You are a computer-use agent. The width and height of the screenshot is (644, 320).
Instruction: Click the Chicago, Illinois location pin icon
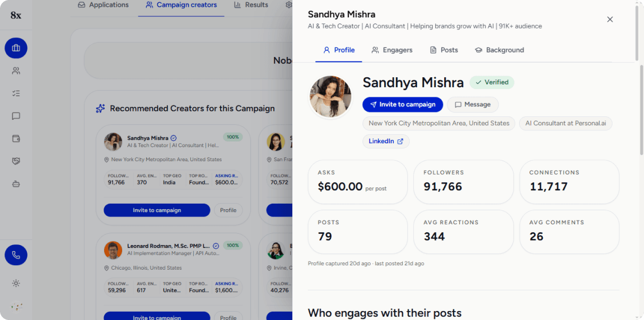pyautogui.click(x=107, y=268)
